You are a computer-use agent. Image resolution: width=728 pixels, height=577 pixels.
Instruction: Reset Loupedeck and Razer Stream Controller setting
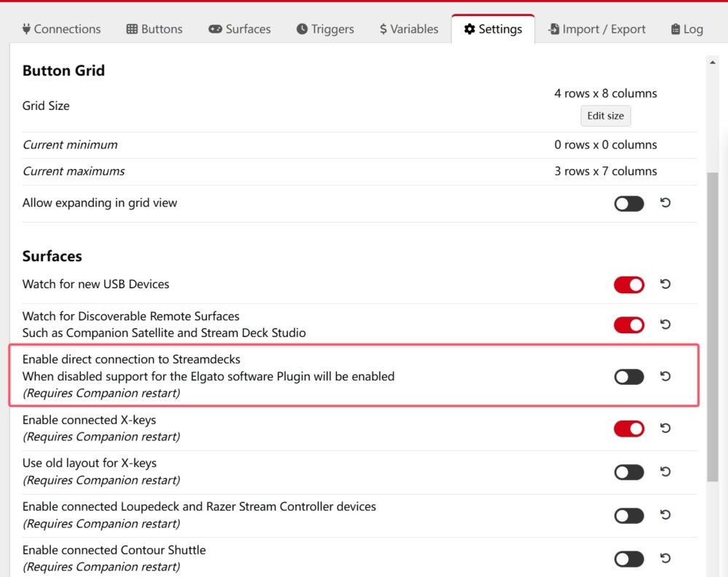(x=665, y=515)
